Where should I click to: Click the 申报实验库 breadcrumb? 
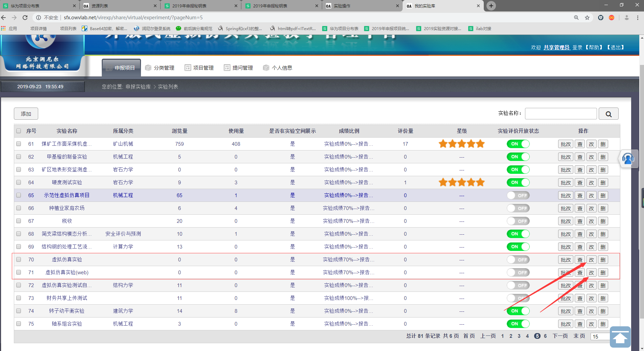click(138, 87)
